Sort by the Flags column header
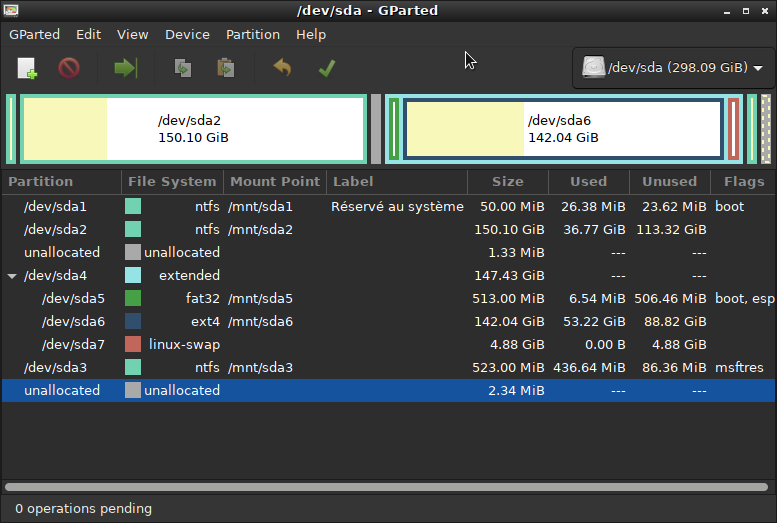The width and height of the screenshot is (777, 523). [743, 181]
